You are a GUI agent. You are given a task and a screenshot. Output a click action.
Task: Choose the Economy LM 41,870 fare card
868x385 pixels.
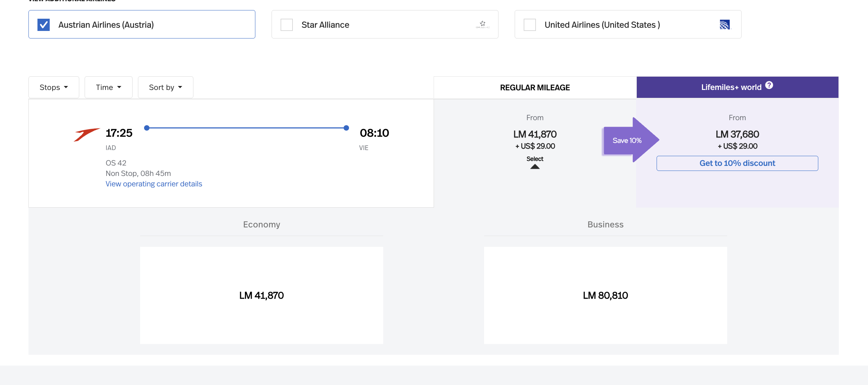click(x=261, y=295)
